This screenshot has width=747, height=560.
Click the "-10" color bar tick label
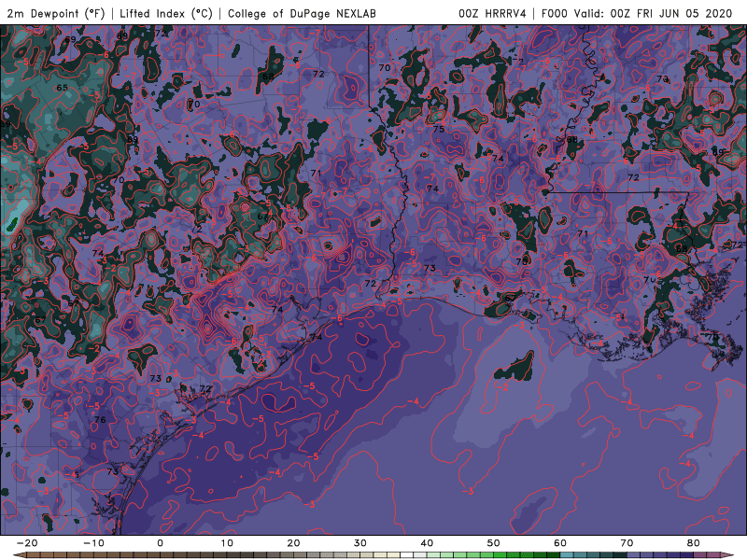point(93,543)
